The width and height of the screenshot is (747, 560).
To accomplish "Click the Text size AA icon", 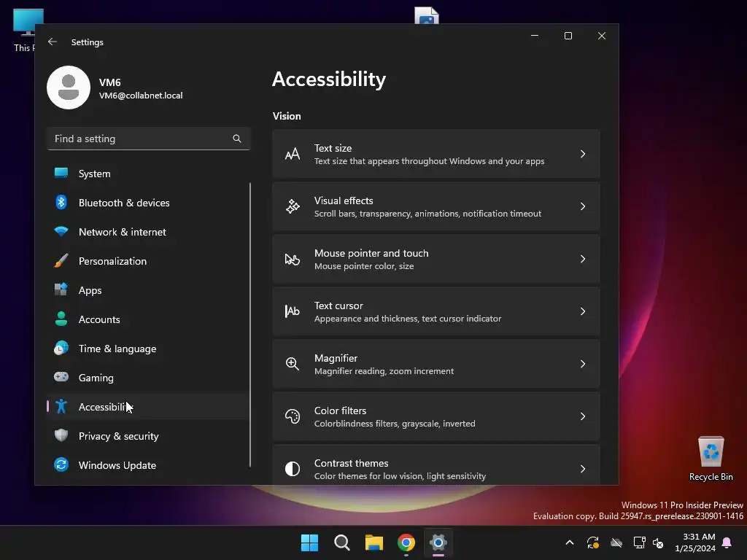I will 293,155.
